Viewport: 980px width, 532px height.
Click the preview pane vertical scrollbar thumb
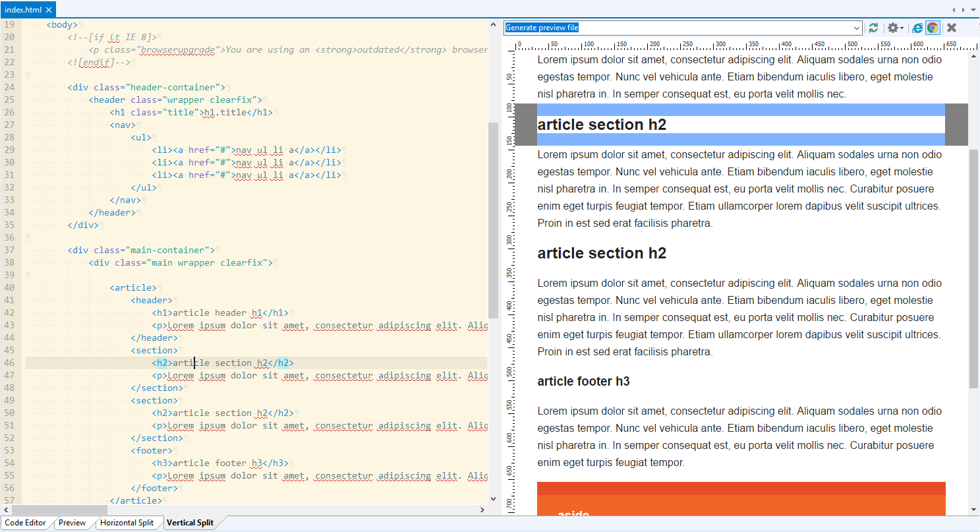(973, 268)
